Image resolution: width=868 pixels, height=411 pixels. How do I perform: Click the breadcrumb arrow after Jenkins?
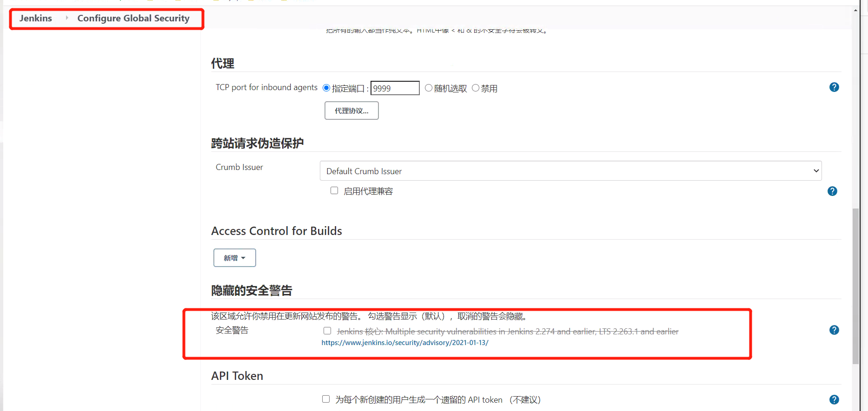(x=67, y=18)
